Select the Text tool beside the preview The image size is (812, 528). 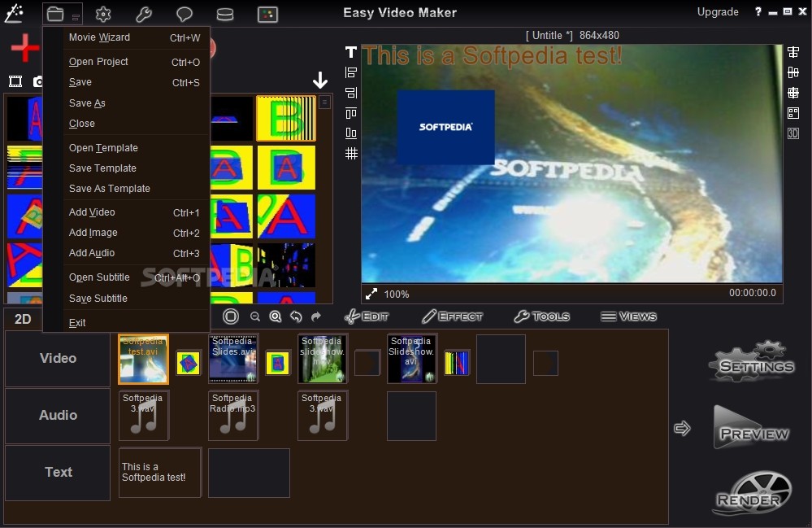pos(350,52)
